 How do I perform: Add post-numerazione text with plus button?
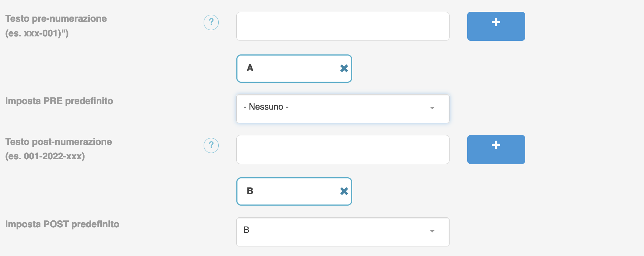point(496,149)
